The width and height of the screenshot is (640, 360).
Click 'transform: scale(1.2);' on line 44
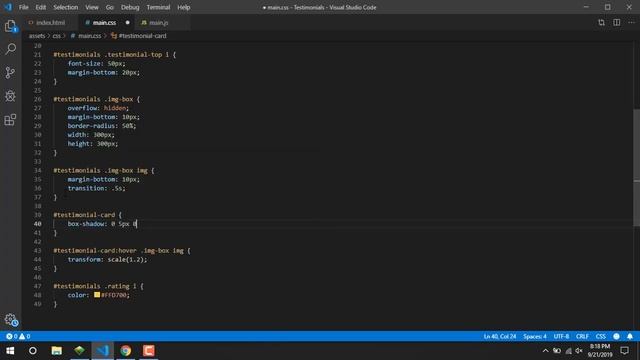[x=107, y=260]
